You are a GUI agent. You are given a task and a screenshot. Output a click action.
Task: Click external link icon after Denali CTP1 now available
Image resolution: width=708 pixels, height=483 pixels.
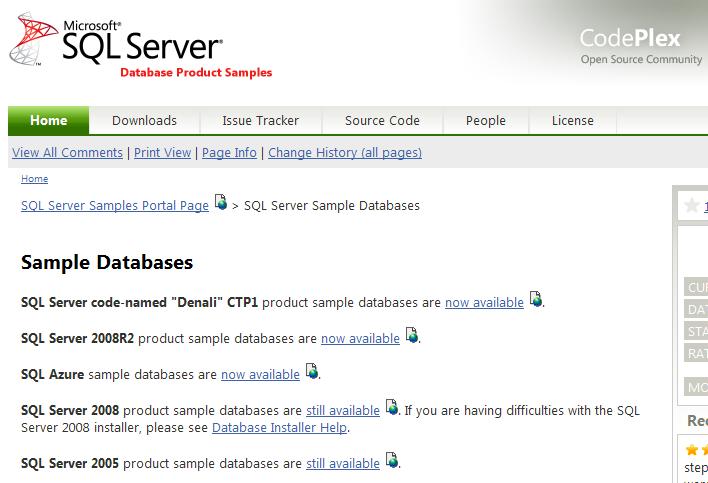(536, 300)
